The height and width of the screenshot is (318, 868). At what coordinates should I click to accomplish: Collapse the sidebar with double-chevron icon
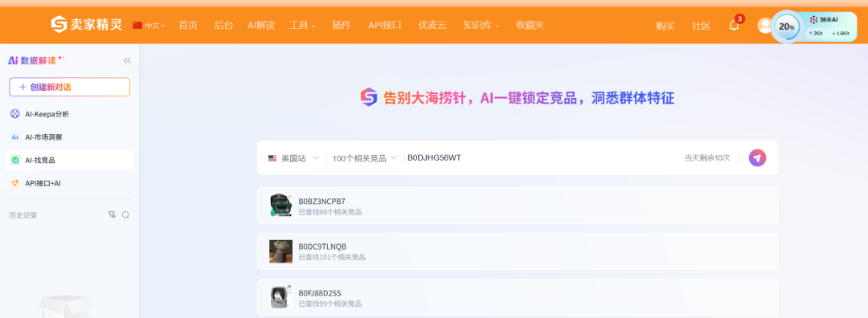click(x=127, y=61)
